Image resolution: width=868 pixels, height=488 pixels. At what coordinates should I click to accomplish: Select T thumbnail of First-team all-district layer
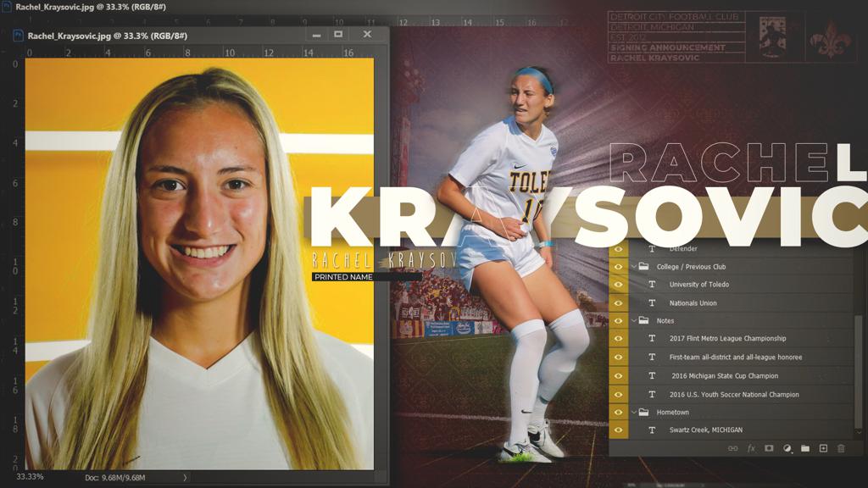pyautogui.click(x=652, y=357)
